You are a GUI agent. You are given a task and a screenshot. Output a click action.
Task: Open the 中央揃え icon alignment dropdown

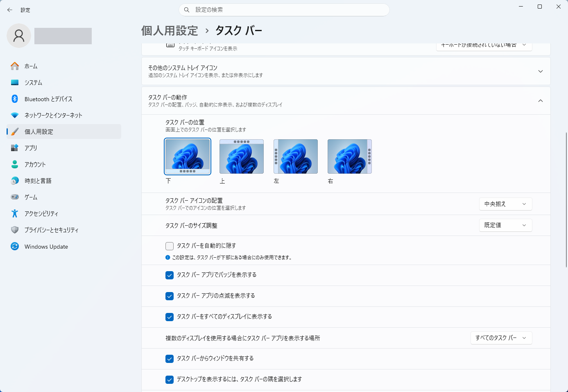[505, 204]
